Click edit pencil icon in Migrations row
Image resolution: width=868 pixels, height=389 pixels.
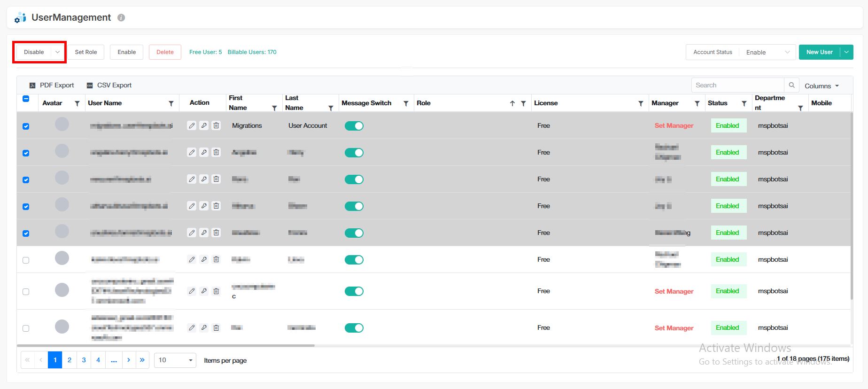[192, 125]
